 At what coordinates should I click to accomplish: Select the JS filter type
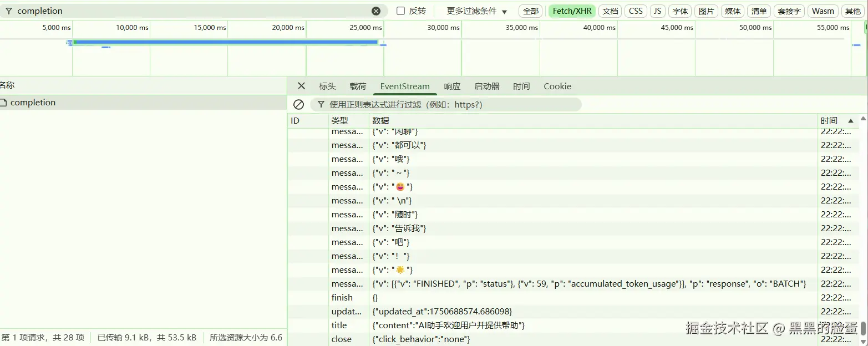click(657, 11)
